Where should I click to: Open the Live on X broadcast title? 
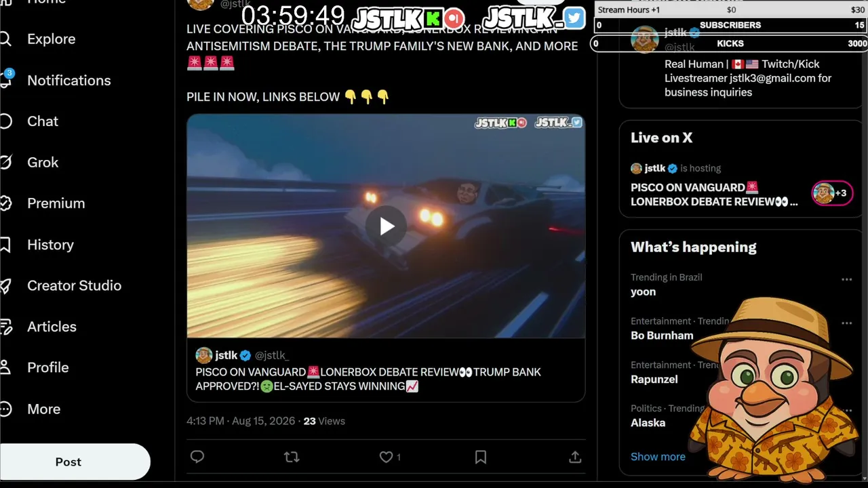coord(714,195)
